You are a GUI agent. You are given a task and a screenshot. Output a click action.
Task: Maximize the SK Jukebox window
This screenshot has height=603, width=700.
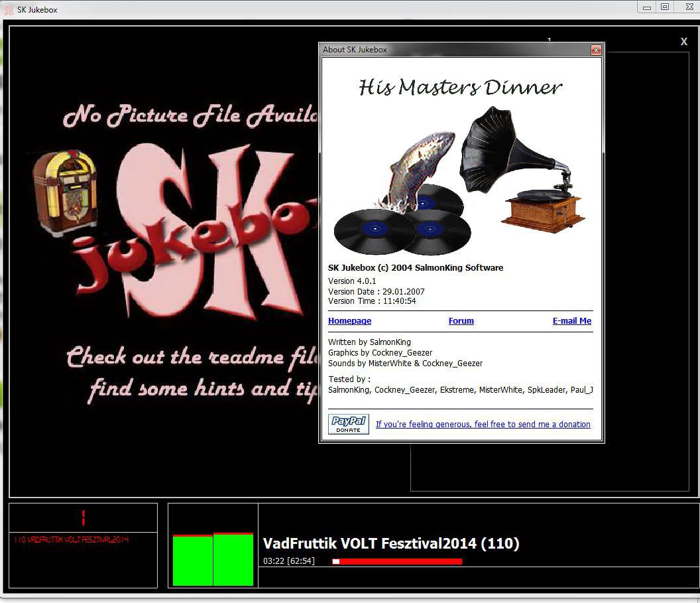665,7
